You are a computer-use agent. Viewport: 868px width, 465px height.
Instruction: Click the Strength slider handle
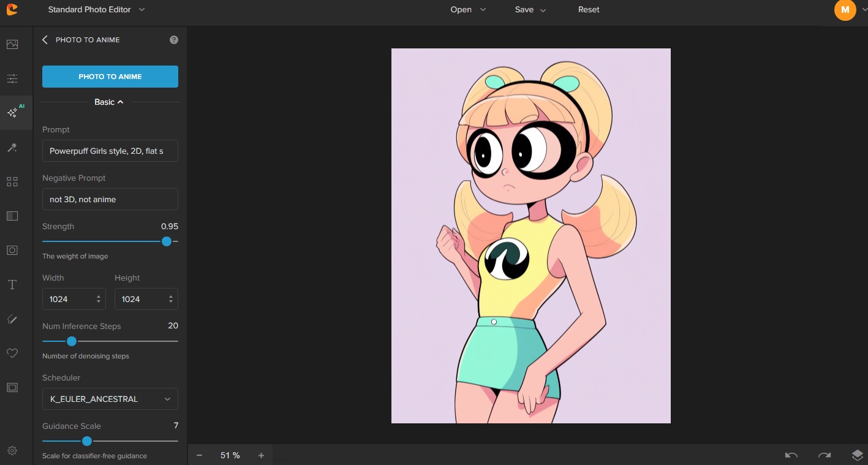167,241
